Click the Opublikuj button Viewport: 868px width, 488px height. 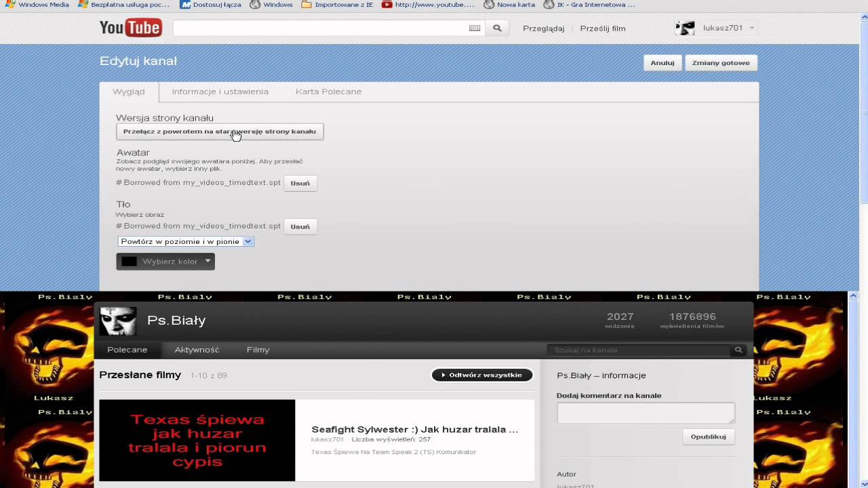click(709, 436)
